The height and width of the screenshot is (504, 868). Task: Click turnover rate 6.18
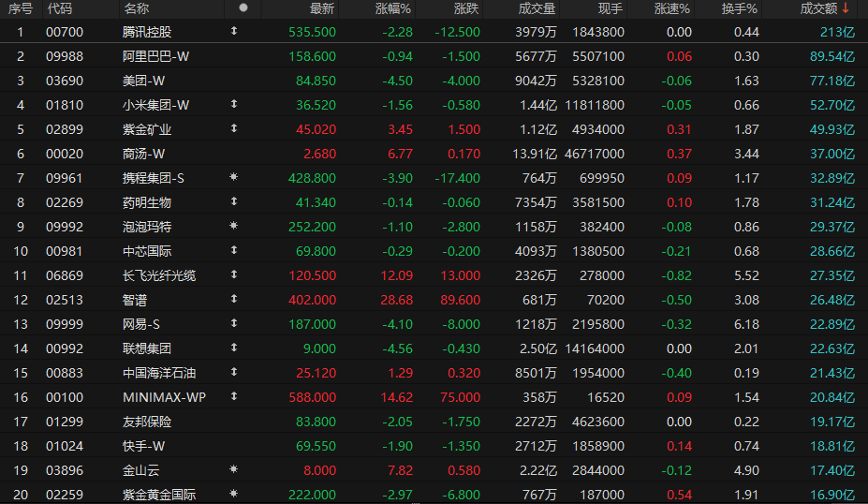tap(746, 324)
